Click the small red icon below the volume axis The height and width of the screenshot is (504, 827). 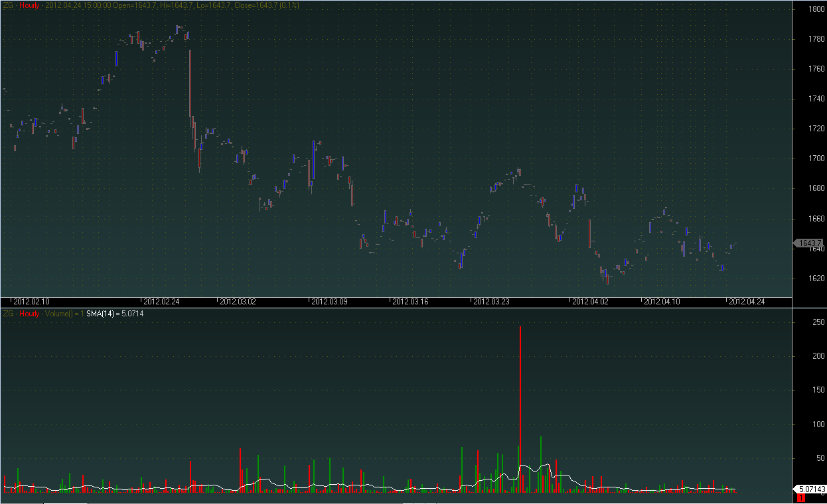point(801,498)
